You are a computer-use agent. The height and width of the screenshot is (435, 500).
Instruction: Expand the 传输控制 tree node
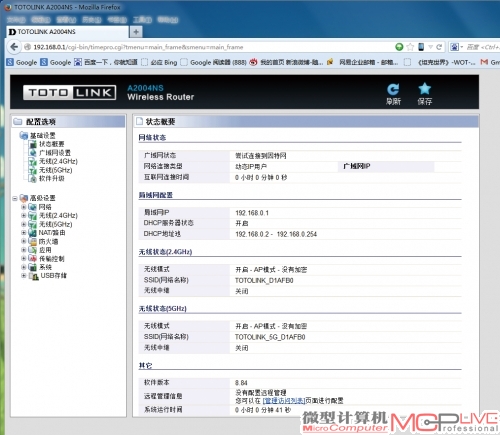coord(24,258)
